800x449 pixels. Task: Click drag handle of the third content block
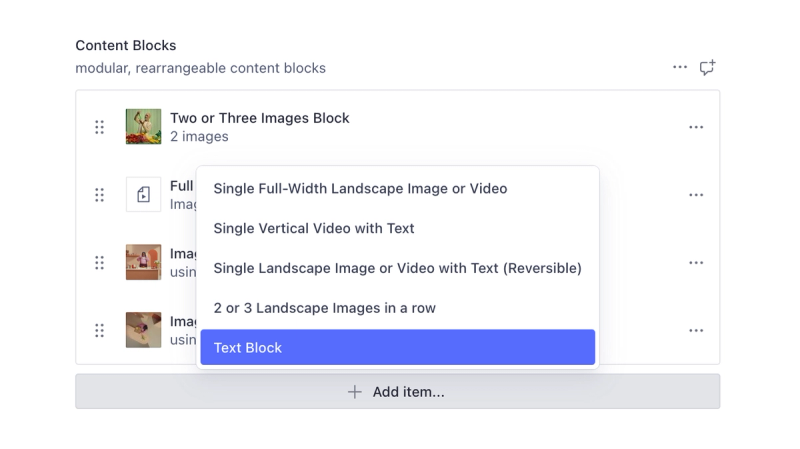point(99,263)
